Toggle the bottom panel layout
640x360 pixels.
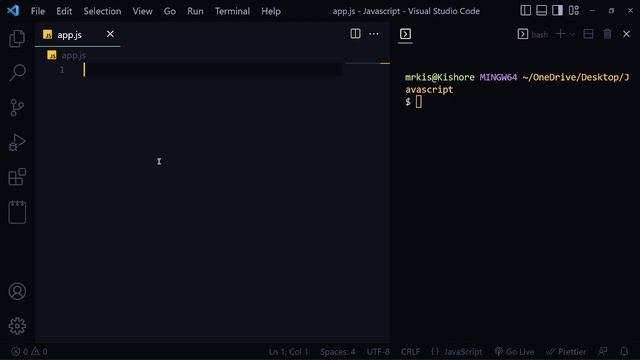point(542,10)
